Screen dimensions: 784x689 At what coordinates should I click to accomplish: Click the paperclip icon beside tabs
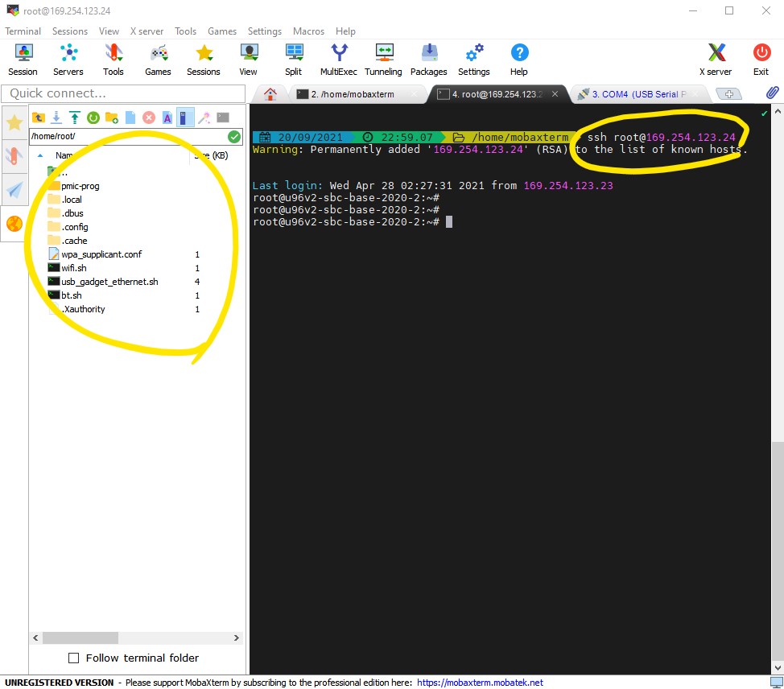[x=772, y=93]
